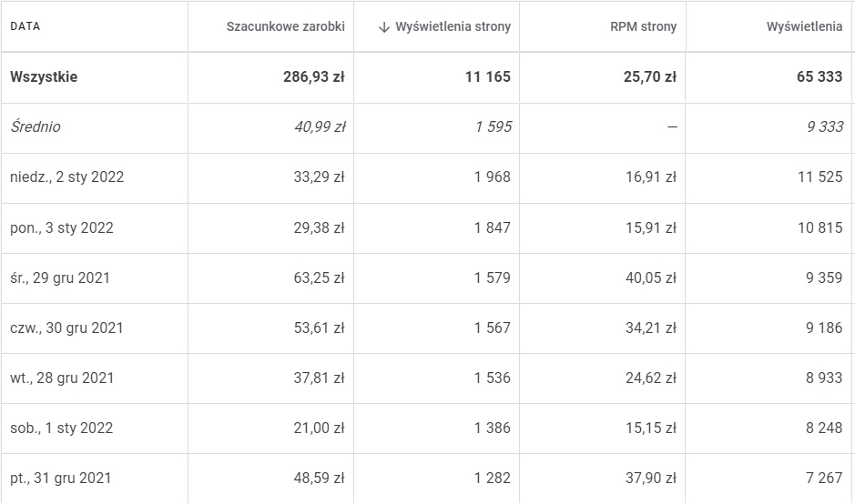855x504 pixels.
Task: Select the Wszystkie totals row
Action: [44, 77]
